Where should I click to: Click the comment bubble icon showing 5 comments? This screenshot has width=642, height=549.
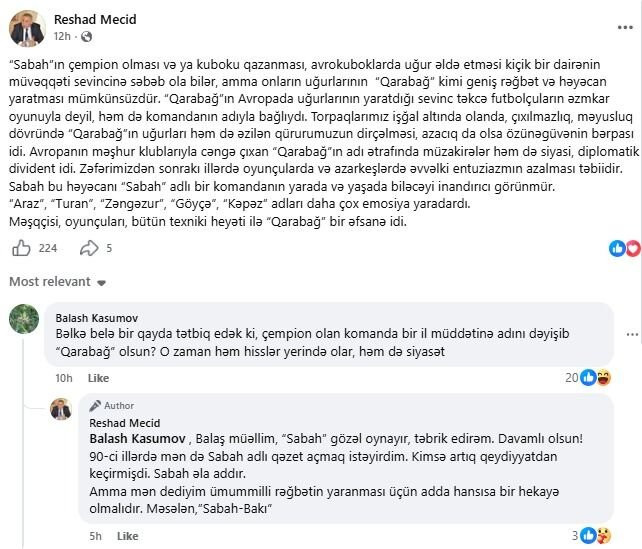[x=87, y=248]
